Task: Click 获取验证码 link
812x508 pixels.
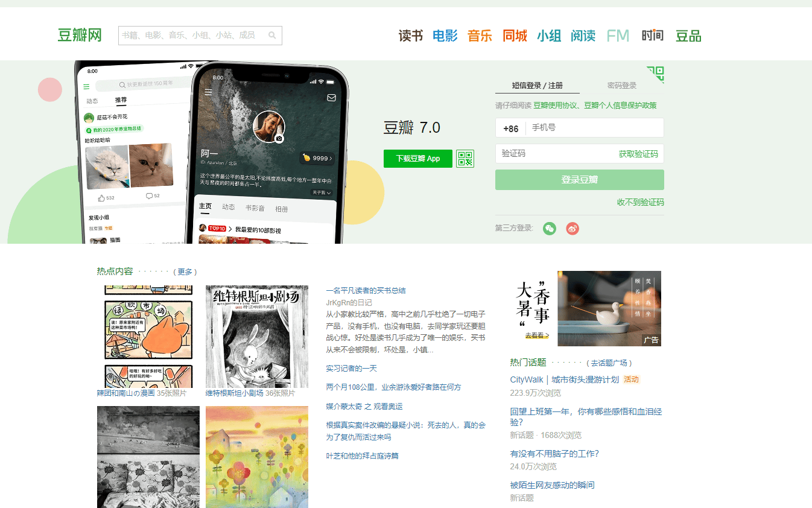Action: click(638, 154)
